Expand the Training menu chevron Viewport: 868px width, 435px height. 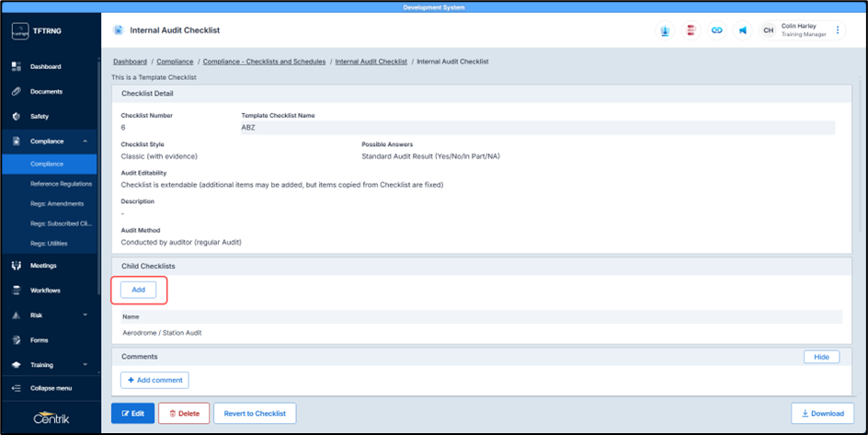point(85,365)
